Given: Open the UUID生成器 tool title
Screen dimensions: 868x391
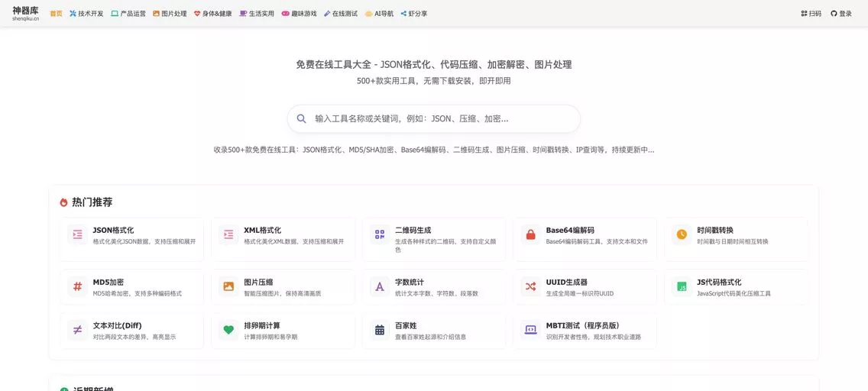Looking at the screenshot, I should [566, 282].
